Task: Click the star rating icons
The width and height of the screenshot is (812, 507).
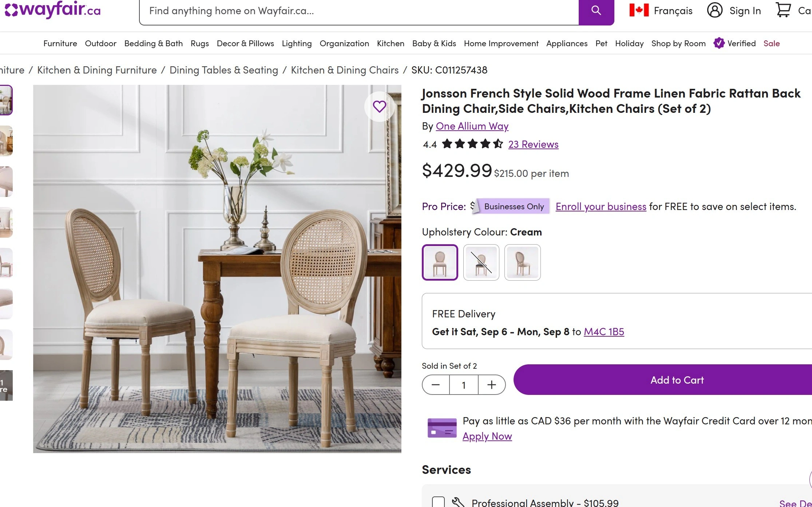Action: [472, 144]
